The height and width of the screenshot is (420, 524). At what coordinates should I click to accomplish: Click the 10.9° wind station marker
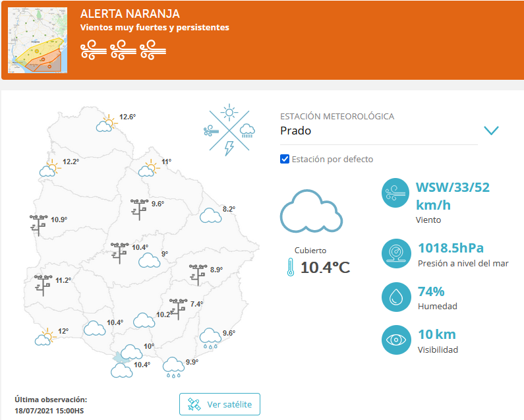(39, 224)
